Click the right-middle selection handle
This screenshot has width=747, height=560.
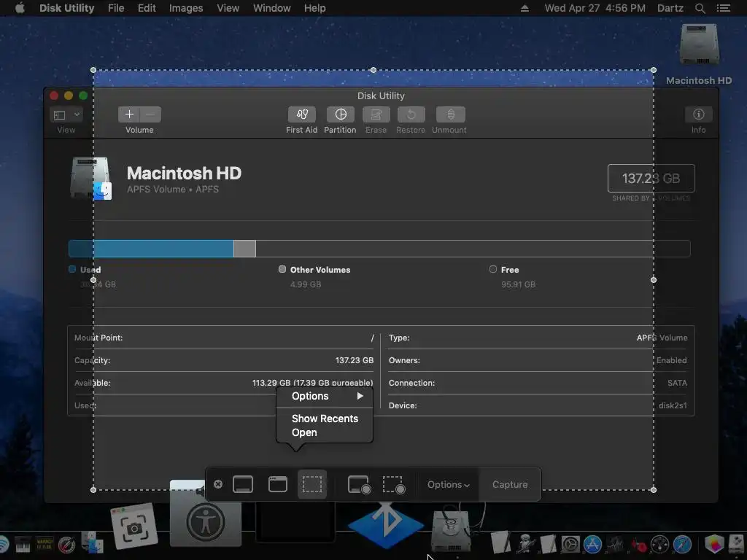tap(654, 280)
